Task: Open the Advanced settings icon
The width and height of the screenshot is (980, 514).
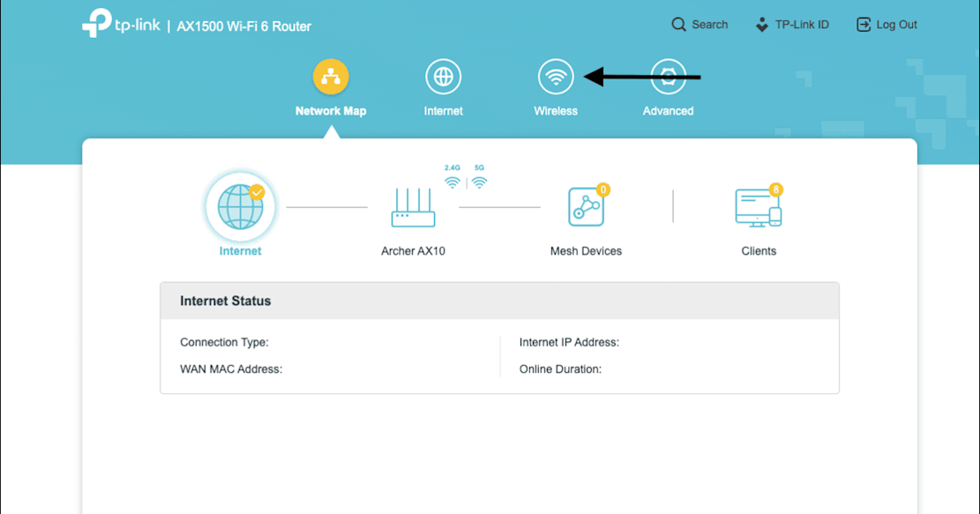Action: (x=668, y=77)
